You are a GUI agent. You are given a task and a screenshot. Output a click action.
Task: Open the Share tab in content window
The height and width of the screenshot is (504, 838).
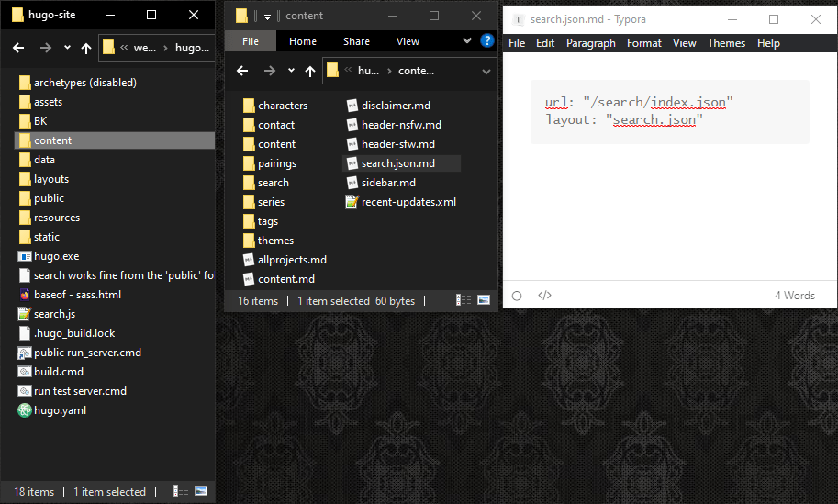pos(356,41)
